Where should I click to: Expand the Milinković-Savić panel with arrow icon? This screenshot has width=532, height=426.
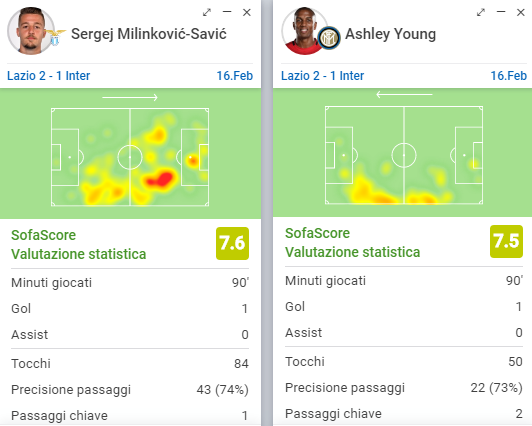[207, 13]
